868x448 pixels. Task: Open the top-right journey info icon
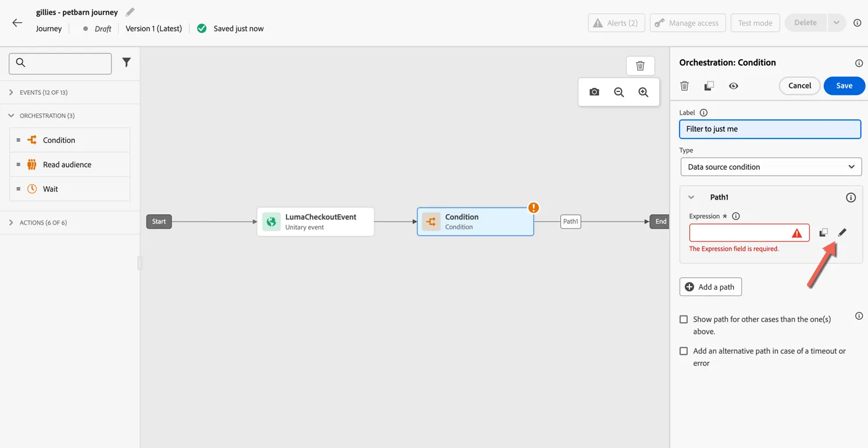[857, 23]
